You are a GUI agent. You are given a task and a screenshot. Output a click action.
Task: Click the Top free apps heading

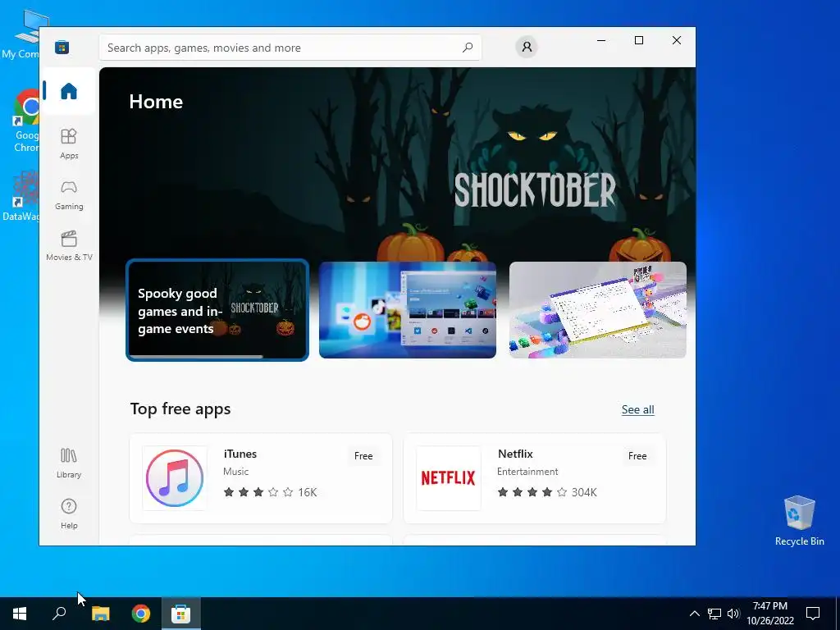pyautogui.click(x=180, y=409)
